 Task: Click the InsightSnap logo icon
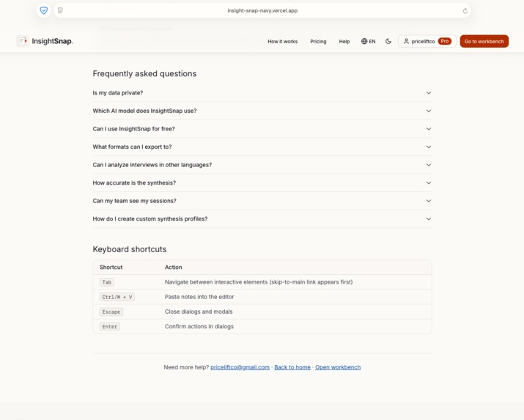[x=23, y=41]
